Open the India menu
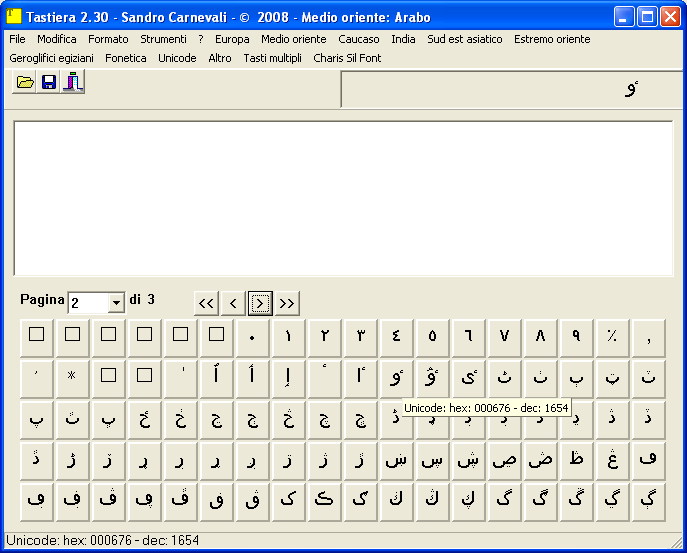This screenshot has height=553, width=687. coord(403,39)
